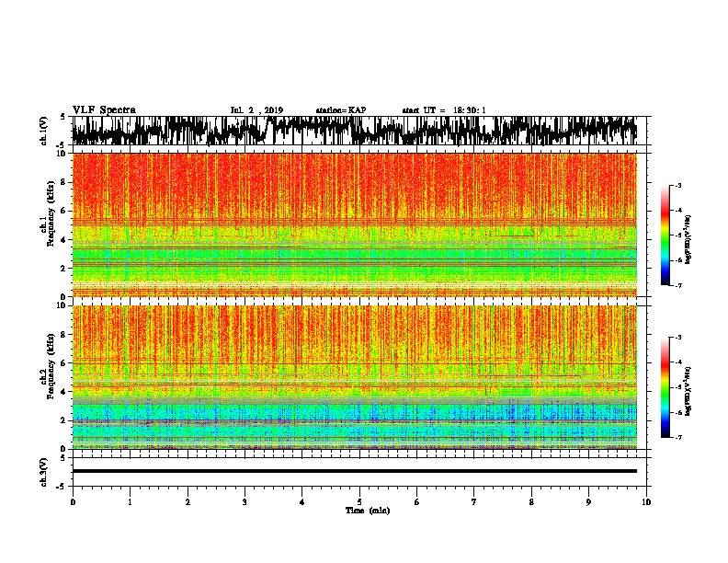Screen dimensions: 728x563
Task: Click time axis tick label "10"
Action: (x=646, y=502)
